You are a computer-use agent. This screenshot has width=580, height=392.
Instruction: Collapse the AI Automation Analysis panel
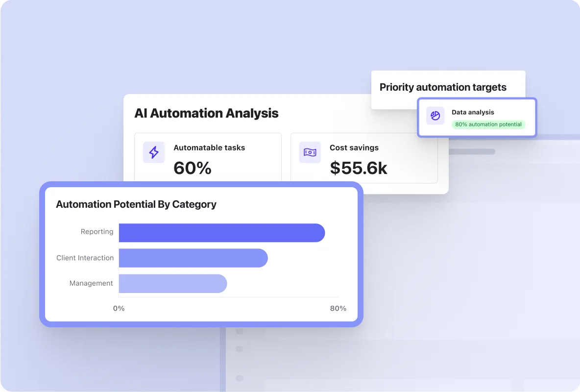(206, 113)
